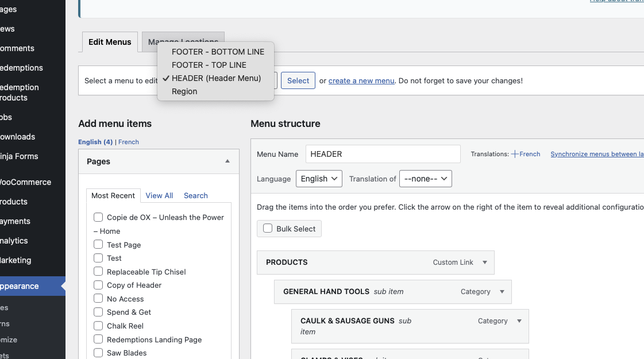Viewport: 644px width, 359px height.
Task: Expand CAULK & SAUSAGE GUNS item arrow
Action: (x=519, y=321)
